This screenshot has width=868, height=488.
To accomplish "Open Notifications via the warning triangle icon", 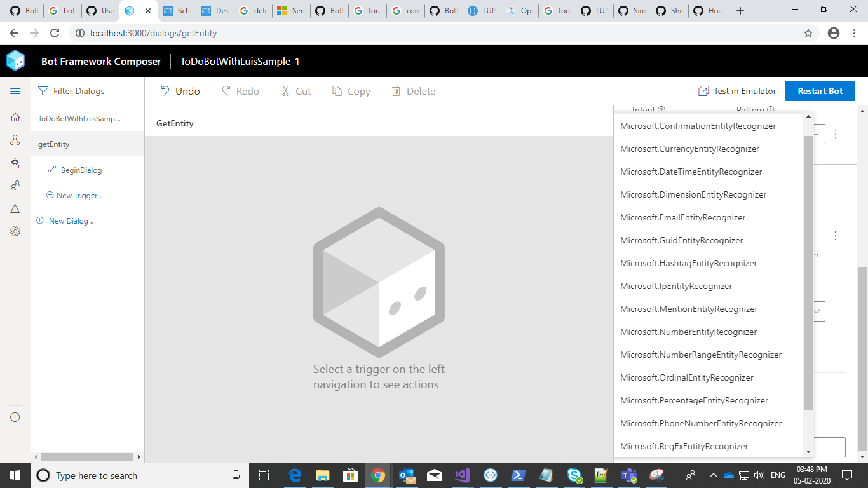I will coord(15,208).
